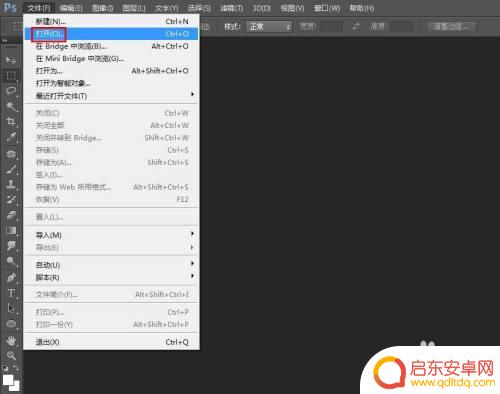Select the Clone Stamp tool
The height and width of the screenshot is (394, 500).
point(11,184)
